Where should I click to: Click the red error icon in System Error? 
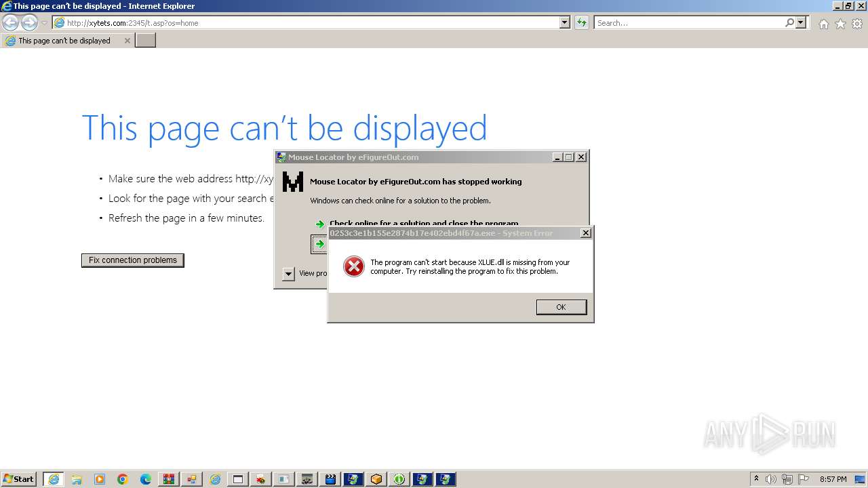(x=353, y=266)
